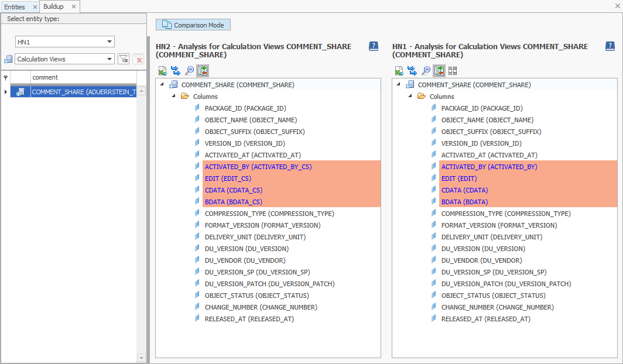Click the split columns layout icon in HN1 toolbar
Screen dimensions: 623x364
pos(453,71)
